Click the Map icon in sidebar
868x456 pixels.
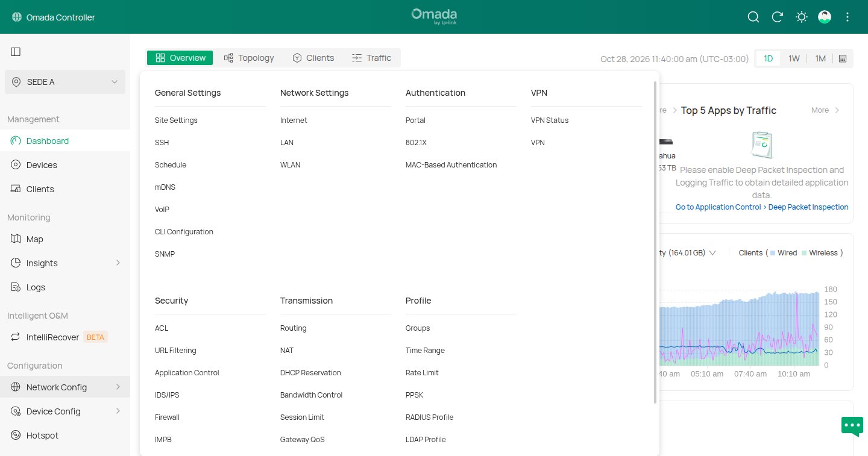pyautogui.click(x=16, y=239)
